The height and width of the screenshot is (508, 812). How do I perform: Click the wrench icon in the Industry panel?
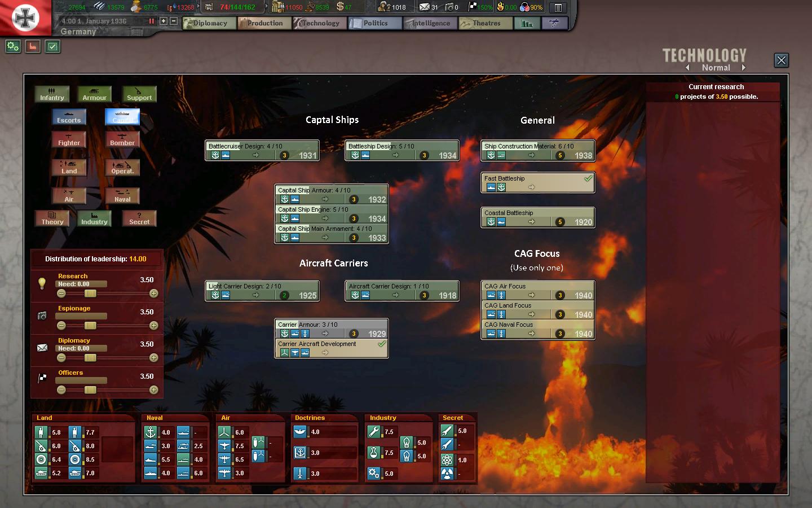coord(373,432)
